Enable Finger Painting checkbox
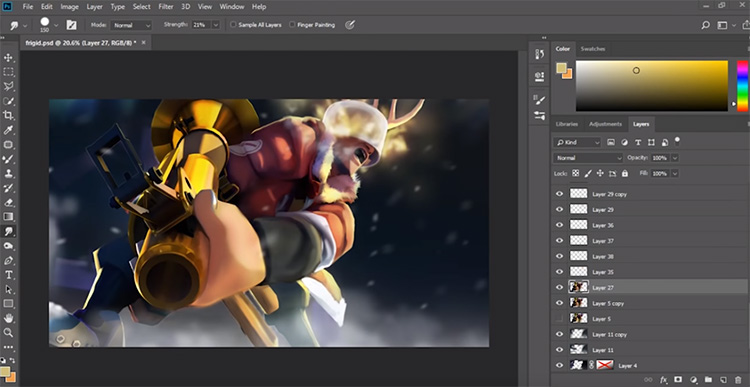 coord(292,25)
